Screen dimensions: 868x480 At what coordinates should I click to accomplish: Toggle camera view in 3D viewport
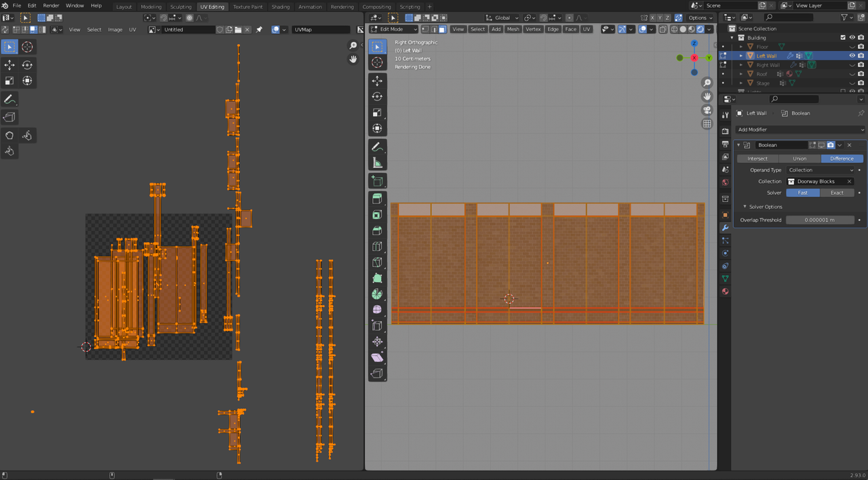tap(707, 110)
